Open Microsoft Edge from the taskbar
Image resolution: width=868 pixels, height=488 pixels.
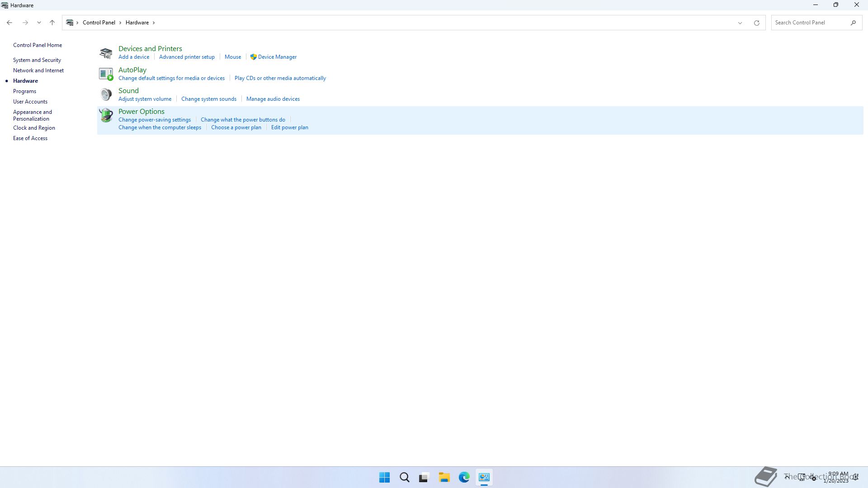click(x=464, y=477)
